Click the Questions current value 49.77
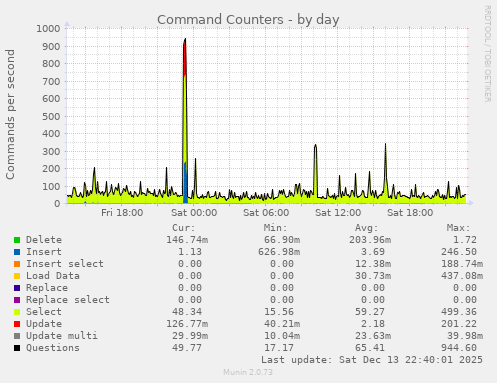This screenshot has width=497, height=383. 187,348
